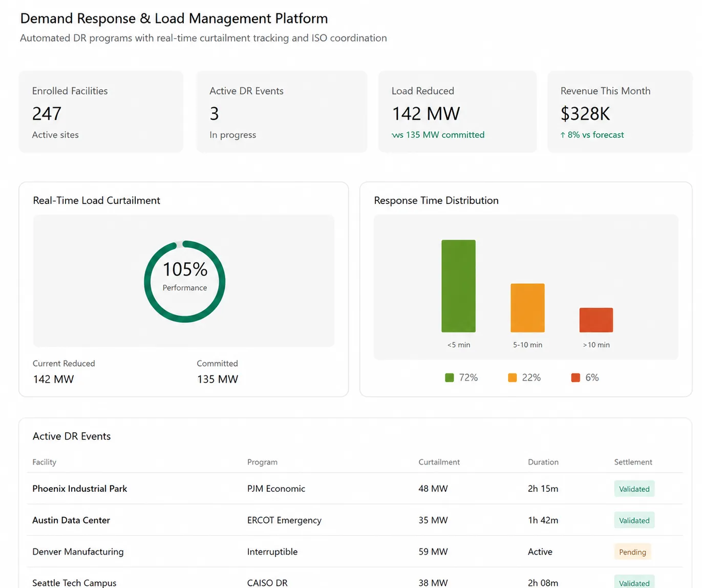
Task: Click the 1h 42m duration cell
Action: pos(543,520)
